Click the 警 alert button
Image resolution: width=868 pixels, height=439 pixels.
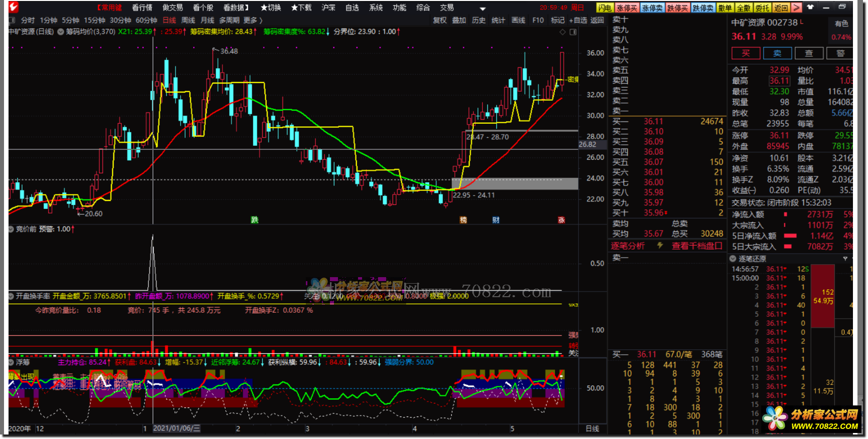840,53
